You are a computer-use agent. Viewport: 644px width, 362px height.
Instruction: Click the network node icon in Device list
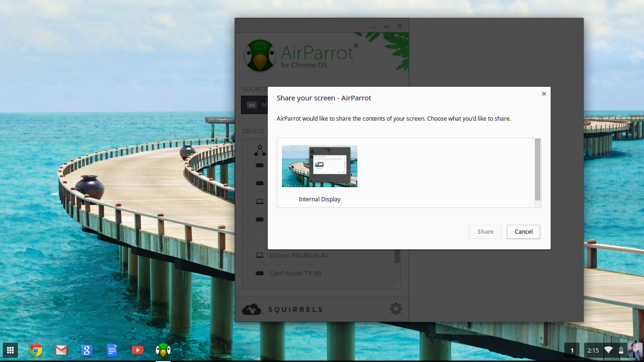[260, 150]
